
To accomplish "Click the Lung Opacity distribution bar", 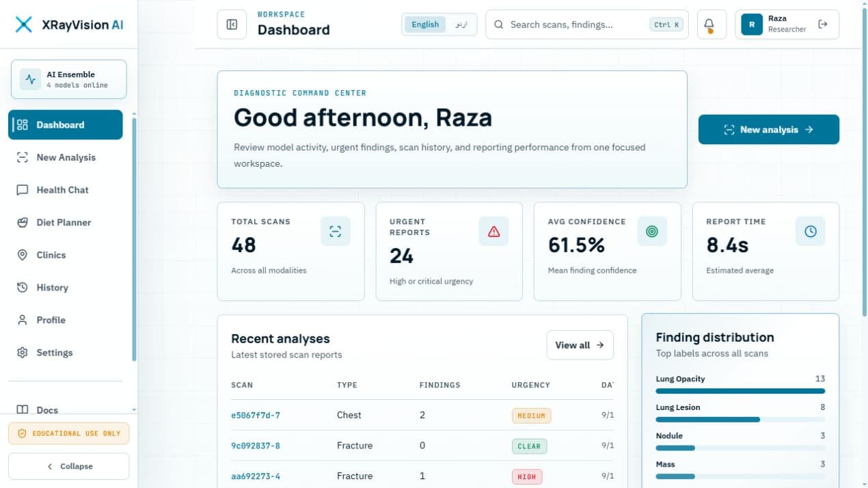I will tap(740, 391).
